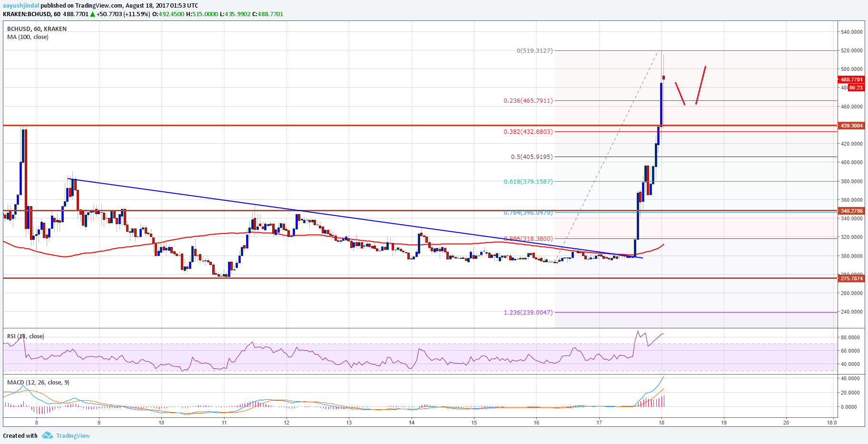Click the 240.0000 price axis label

pos(852,312)
